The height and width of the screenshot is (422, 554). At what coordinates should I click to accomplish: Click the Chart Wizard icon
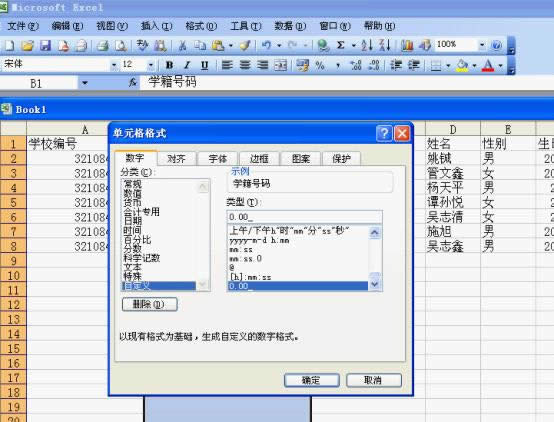407,45
